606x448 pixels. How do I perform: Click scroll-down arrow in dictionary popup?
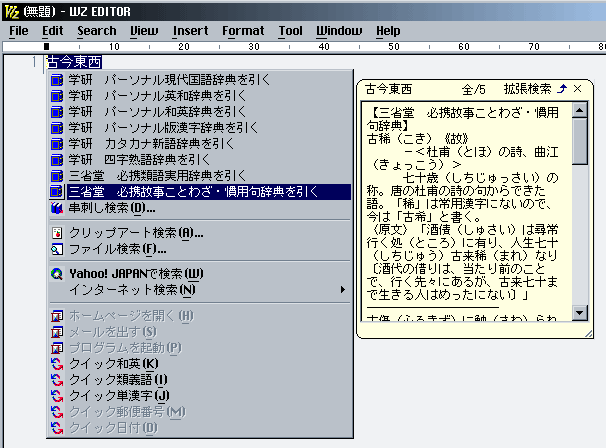point(579,312)
